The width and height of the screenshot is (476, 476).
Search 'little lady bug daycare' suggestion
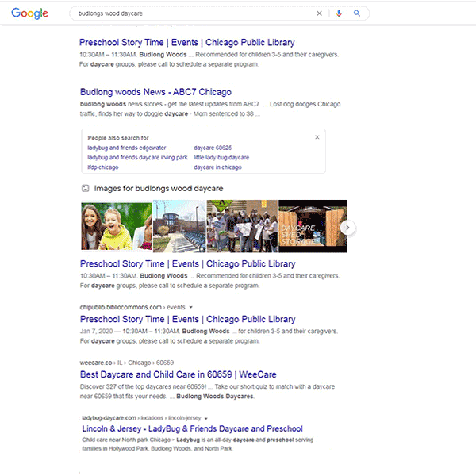(221, 158)
